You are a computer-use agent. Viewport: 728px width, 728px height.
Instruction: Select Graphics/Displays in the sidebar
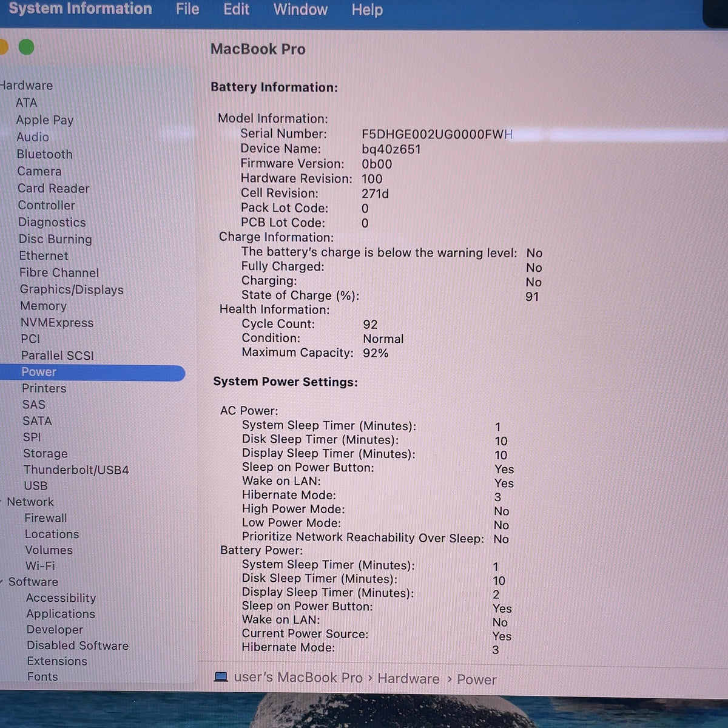point(72,289)
